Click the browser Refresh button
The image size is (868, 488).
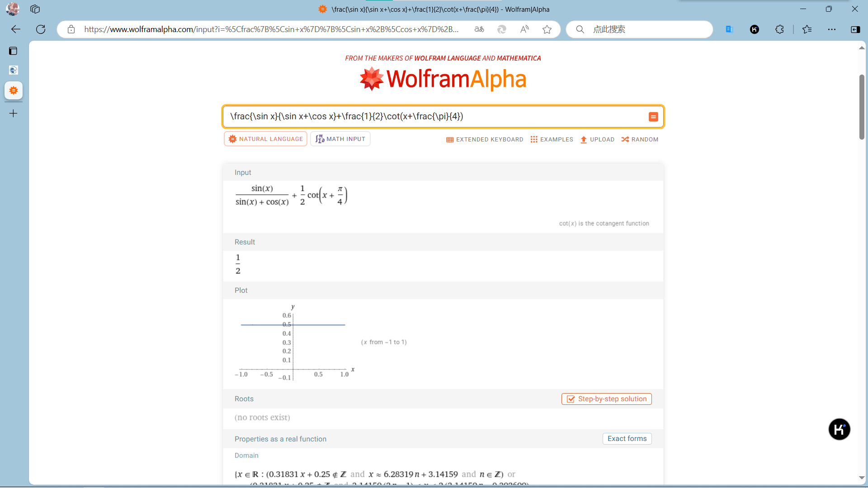41,29
